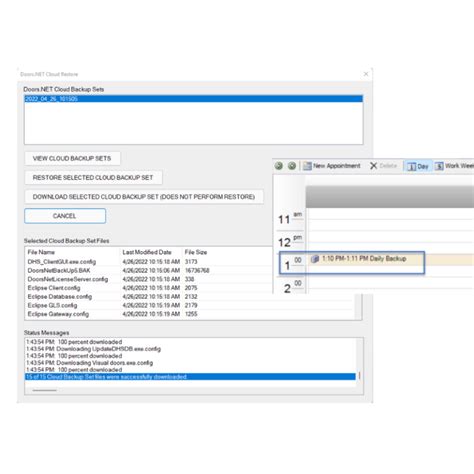This screenshot has width=474, height=474.
Task: Close the Doors.NET Cloud Restore window
Action: (366, 74)
